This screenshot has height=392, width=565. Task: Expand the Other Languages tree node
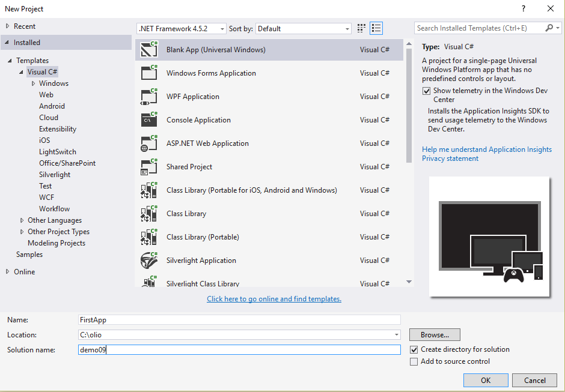pyautogui.click(x=22, y=220)
